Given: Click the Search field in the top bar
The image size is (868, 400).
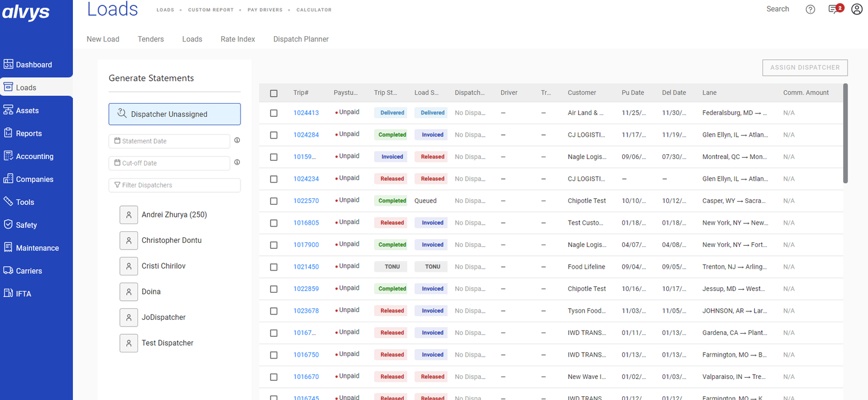Looking at the screenshot, I should 778,9.
